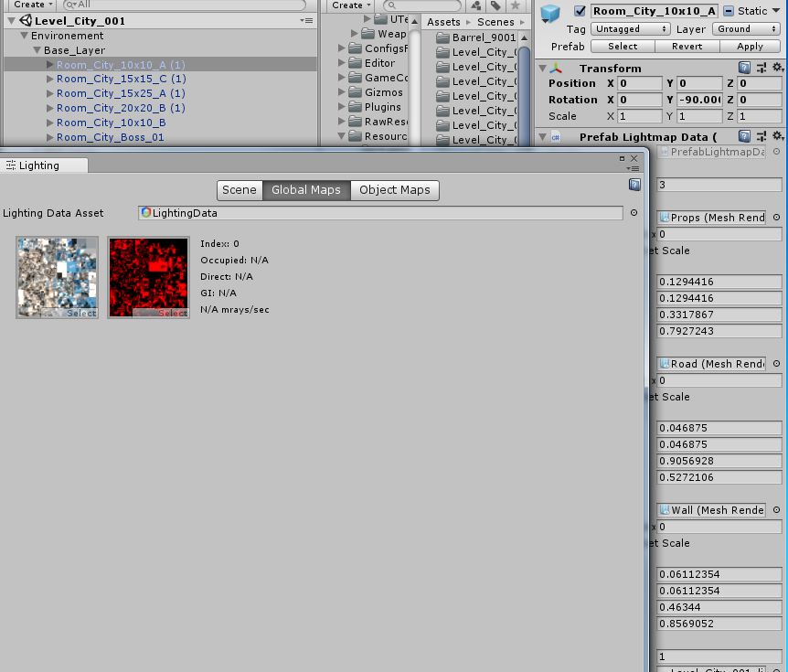Image resolution: width=788 pixels, height=672 pixels.
Task: Click GameObject name field Room_City_10x10_A
Action: point(655,11)
